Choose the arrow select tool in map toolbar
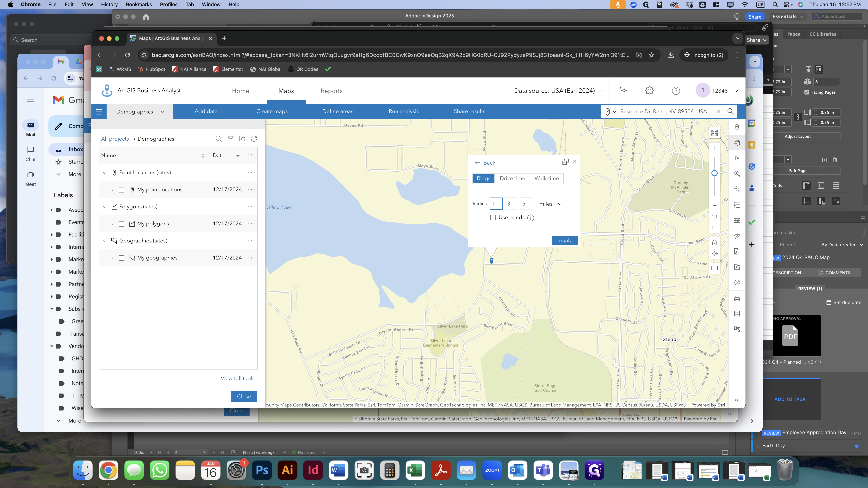868x488 pixels. coord(737,158)
